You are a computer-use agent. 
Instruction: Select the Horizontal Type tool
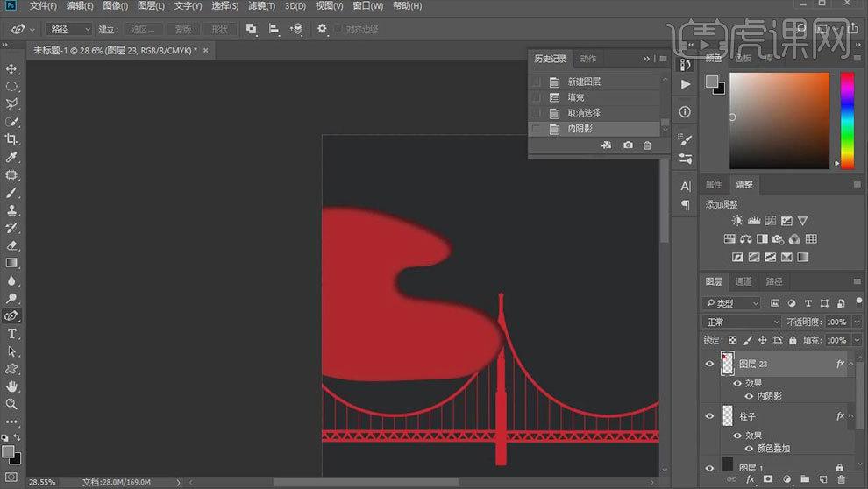pos(11,334)
